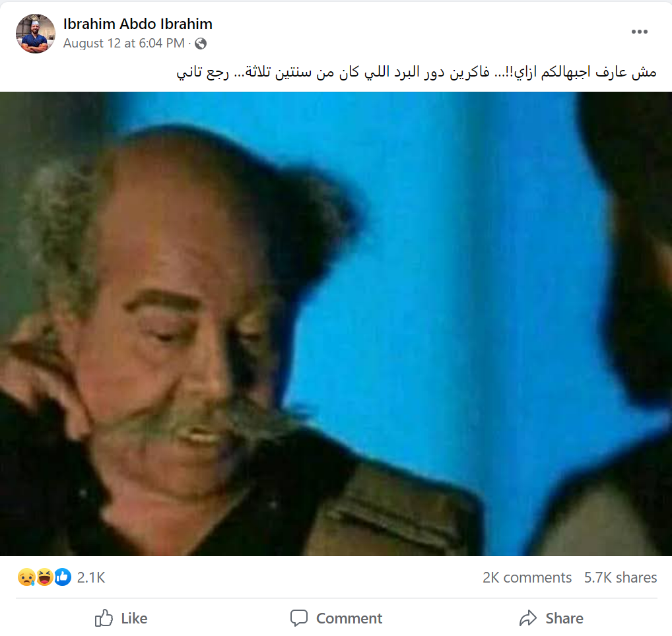Open the 2K comments link
672x636 pixels.
[x=527, y=578]
